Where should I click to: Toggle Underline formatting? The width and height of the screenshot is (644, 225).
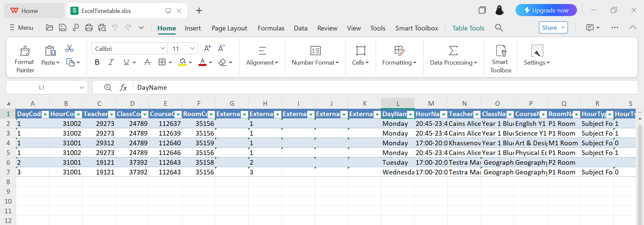[x=126, y=62]
